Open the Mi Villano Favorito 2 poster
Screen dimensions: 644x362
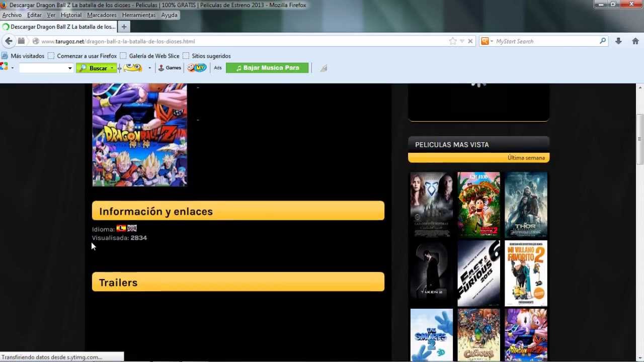pos(526,274)
